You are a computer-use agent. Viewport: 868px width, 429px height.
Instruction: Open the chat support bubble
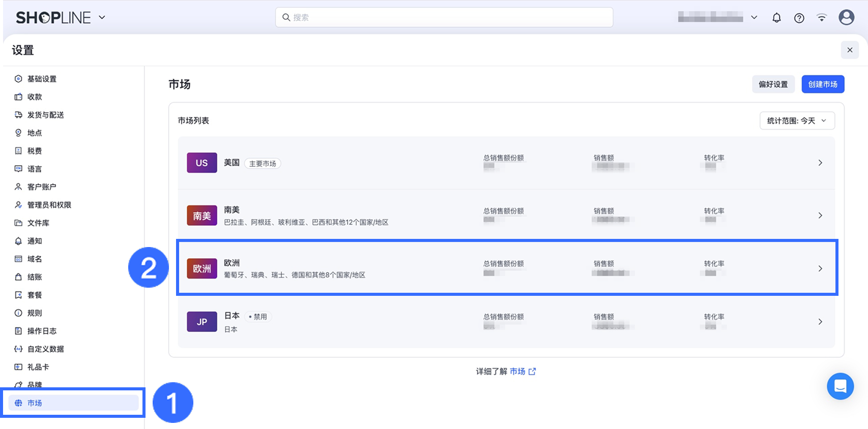pyautogui.click(x=840, y=386)
